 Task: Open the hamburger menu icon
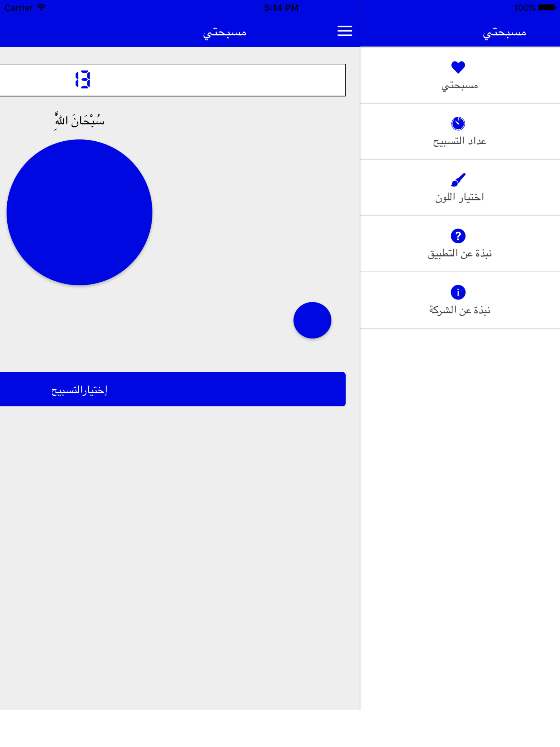point(345,31)
